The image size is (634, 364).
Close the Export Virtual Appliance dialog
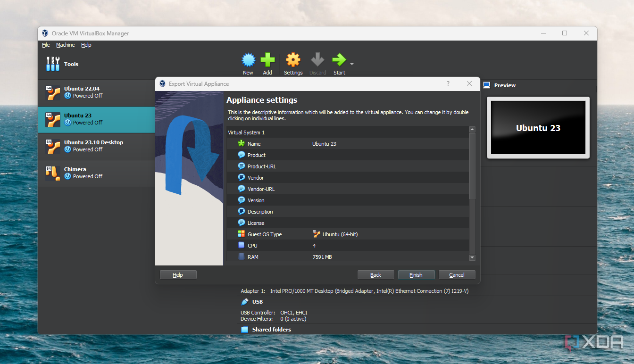click(469, 83)
